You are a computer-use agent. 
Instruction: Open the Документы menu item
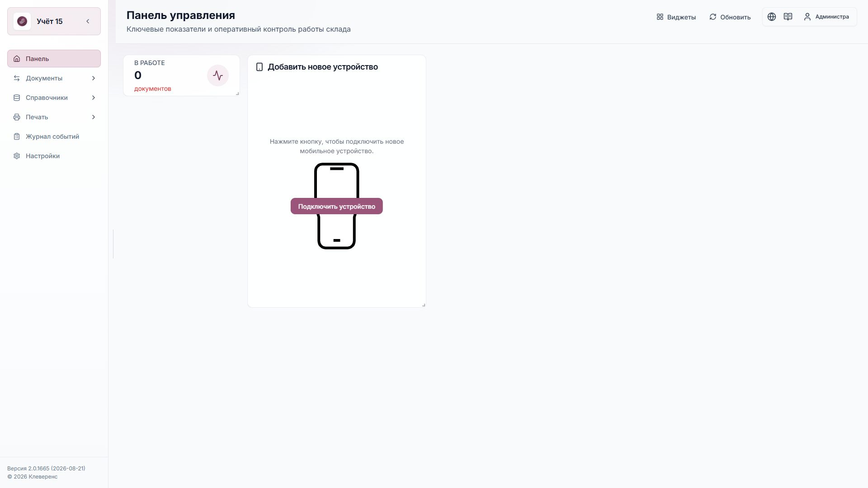(54, 78)
